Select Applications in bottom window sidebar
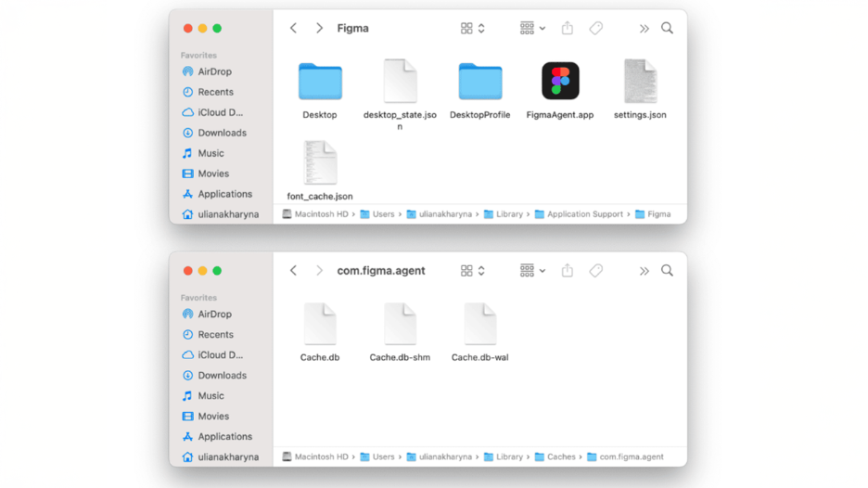The width and height of the screenshot is (868, 488). [x=224, y=436]
